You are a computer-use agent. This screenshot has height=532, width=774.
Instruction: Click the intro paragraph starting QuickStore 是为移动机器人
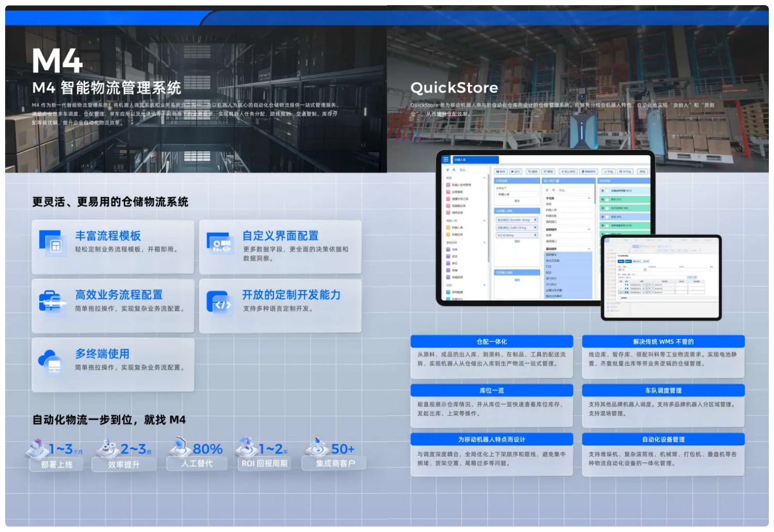pos(562,109)
